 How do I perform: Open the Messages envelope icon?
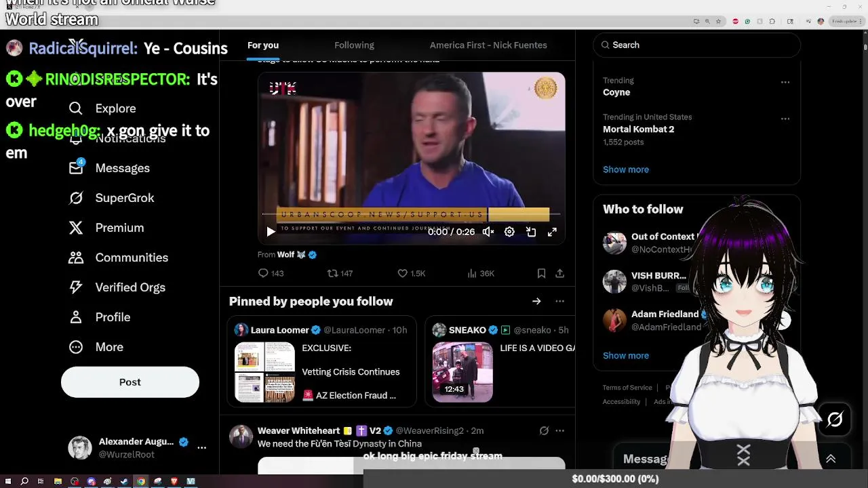point(76,168)
